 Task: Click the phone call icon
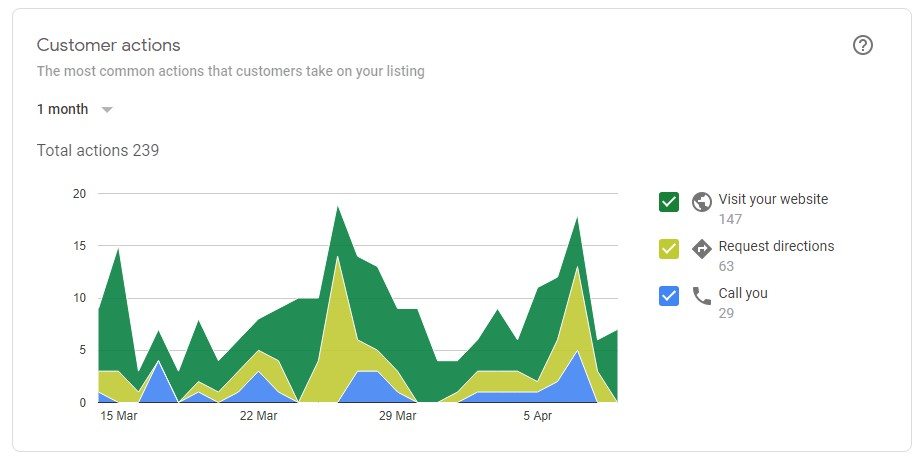(701, 295)
